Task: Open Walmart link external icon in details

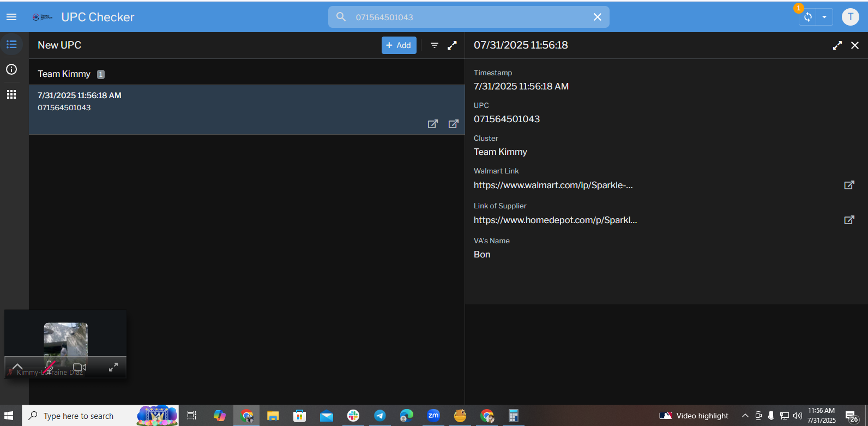Action: (849, 185)
